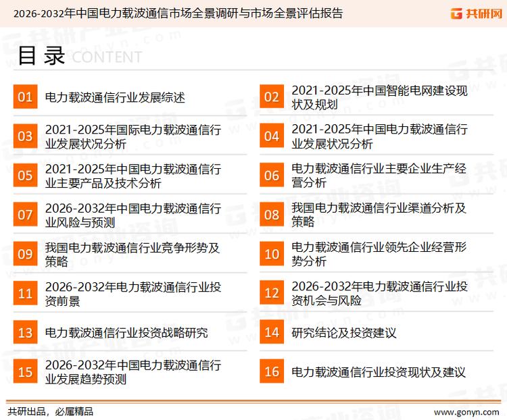The image size is (507, 420).
Task: Open chapter on 主要产品及技术分析
Action: (133, 176)
